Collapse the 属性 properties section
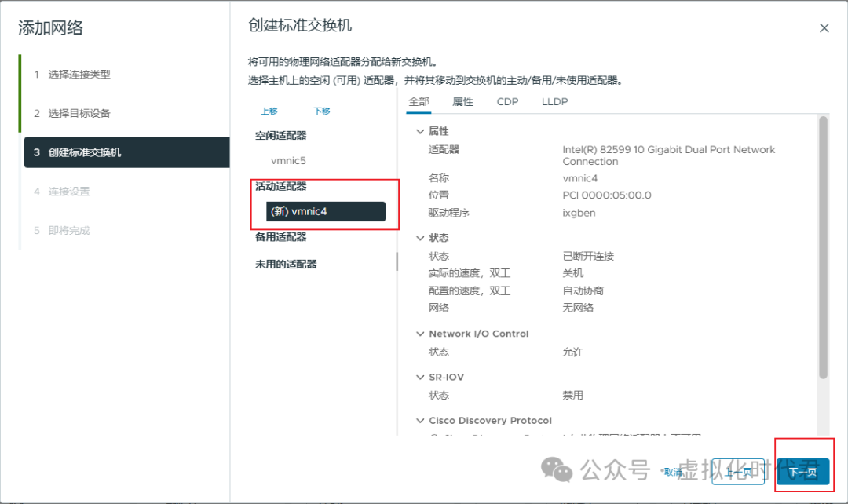 click(x=421, y=130)
